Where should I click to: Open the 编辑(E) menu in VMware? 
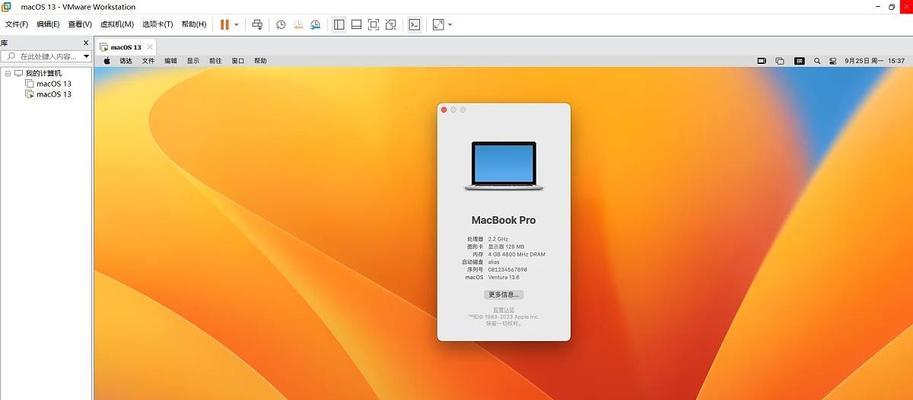(x=48, y=24)
